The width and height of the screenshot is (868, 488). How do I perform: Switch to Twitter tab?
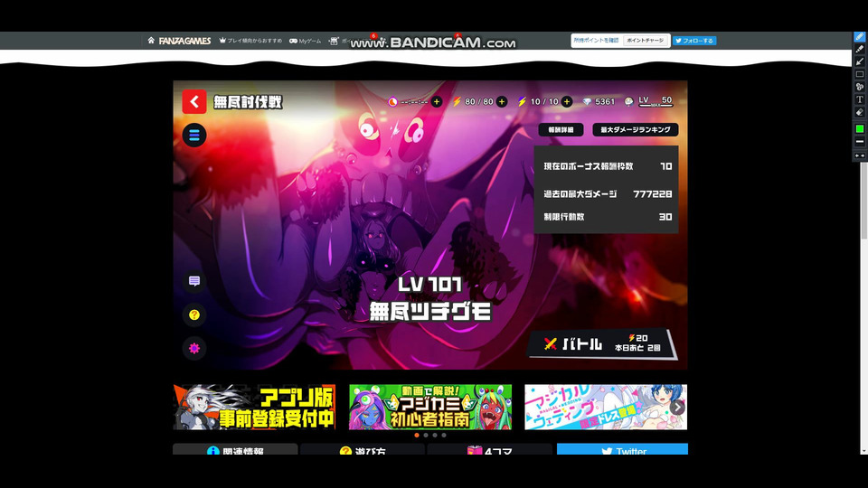(623, 449)
